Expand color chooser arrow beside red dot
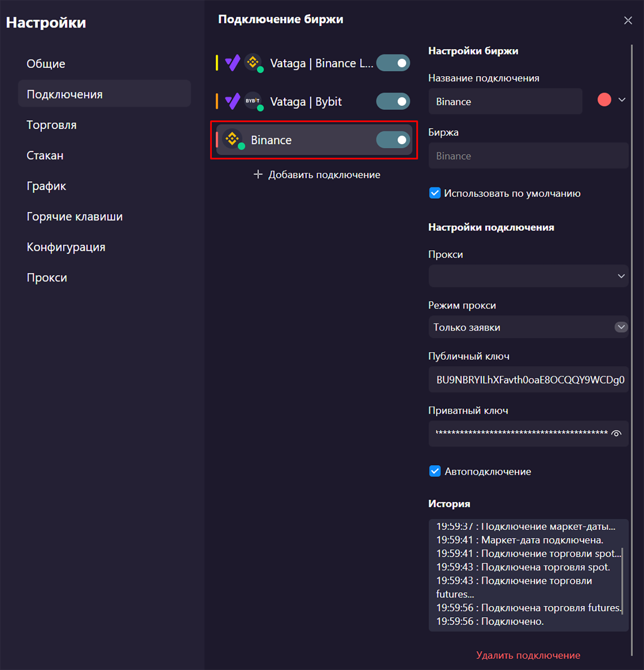This screenshot has height=670, width=644. 622,100
